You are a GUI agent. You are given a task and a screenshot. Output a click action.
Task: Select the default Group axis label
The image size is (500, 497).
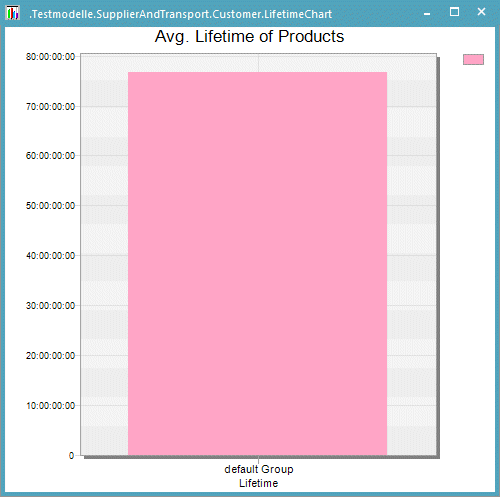tap(259, 469)
